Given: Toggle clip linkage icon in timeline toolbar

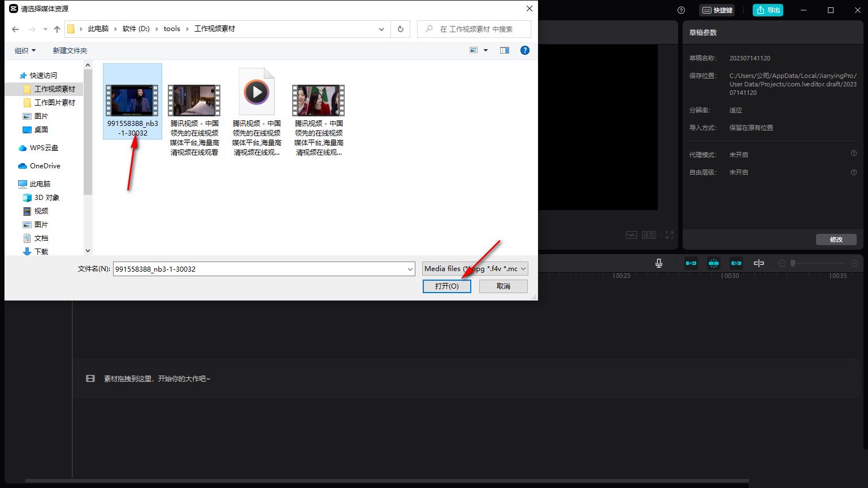Looking at the screenshot, I should coord(736,263).
